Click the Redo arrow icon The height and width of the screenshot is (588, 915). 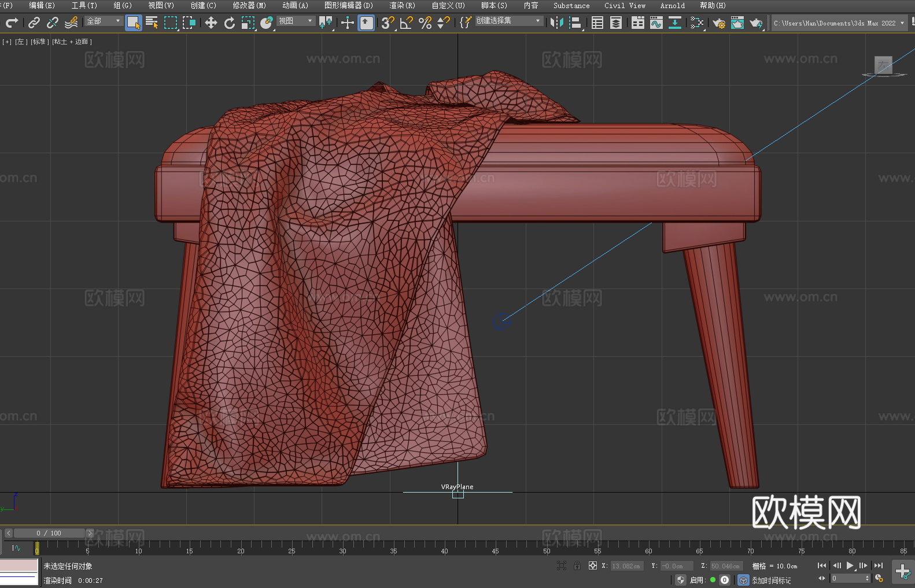pyautogui.click(x=12, y=23)
